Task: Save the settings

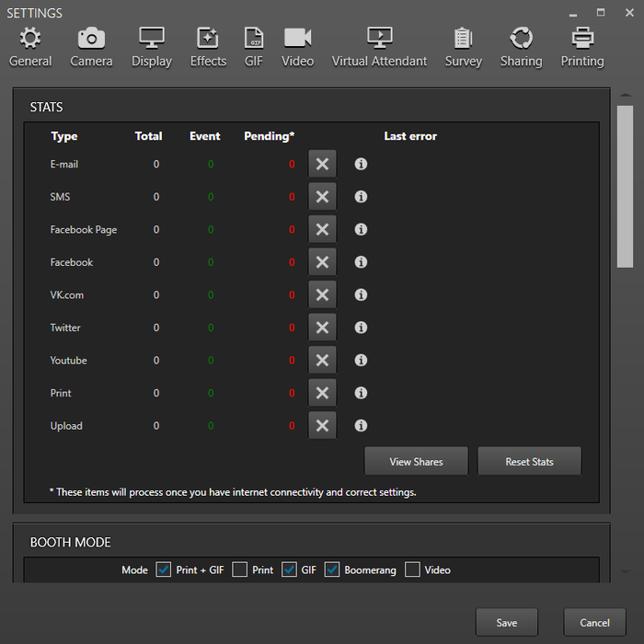Action: tap(506, 623)
